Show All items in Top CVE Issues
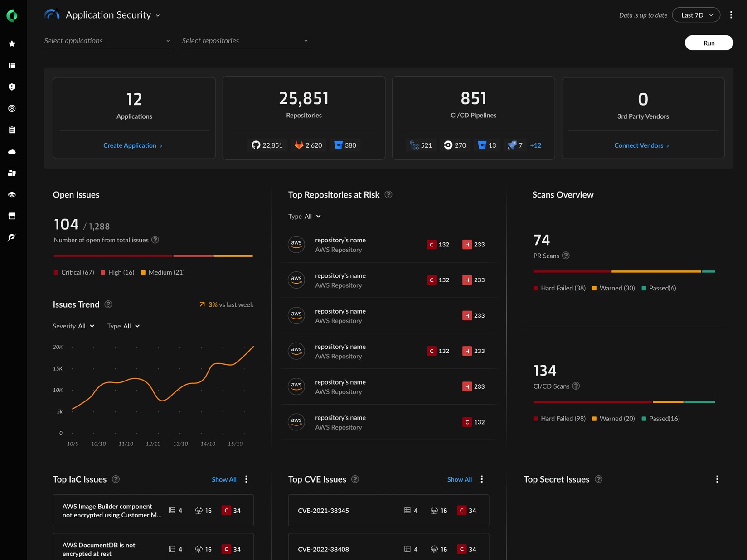Viewport: 747px width, 560px height. click(x=459, y=479)
